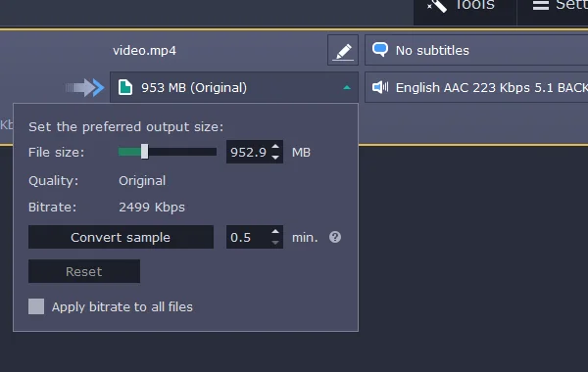Click the video.mp4 filename text
Image resolution: width=588 pixels, height=372 pixels.
coord(144,51)
